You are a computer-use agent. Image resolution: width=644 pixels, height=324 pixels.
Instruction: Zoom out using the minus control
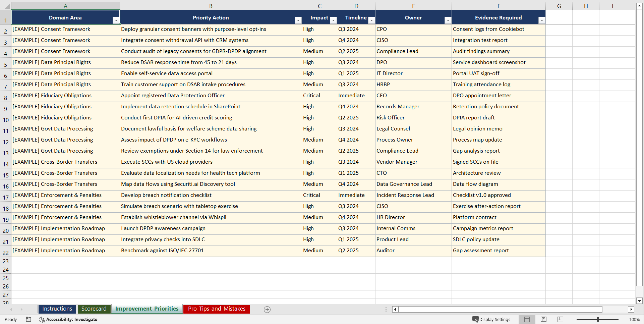tap(573, 319)
